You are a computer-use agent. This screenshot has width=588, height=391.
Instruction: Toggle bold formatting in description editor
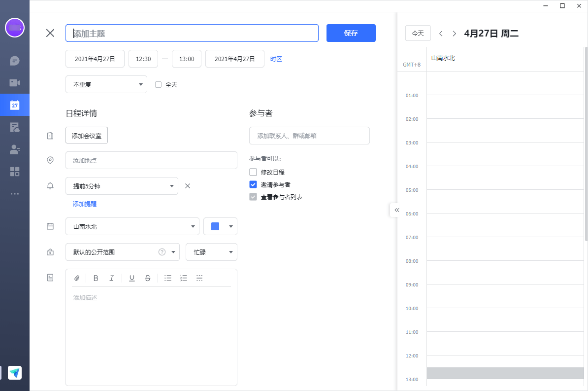[96, 278]
